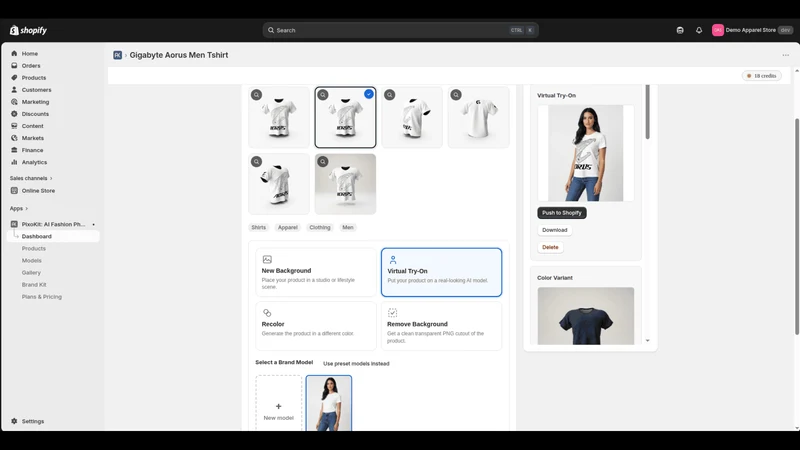Select the brand model in white tee

tap(329, 403)
